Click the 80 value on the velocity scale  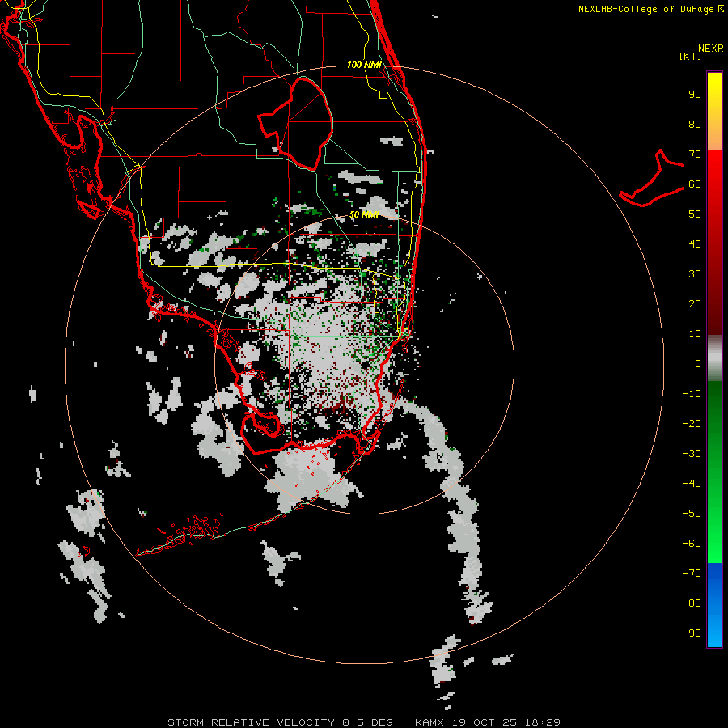click(x=695, y=124)
